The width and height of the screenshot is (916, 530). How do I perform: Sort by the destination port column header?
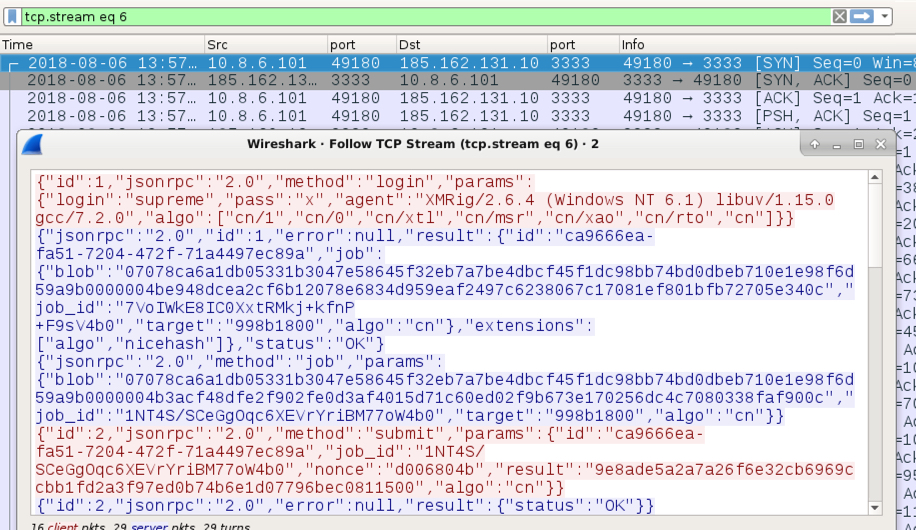pyautogui.click(x=583, y=44)
